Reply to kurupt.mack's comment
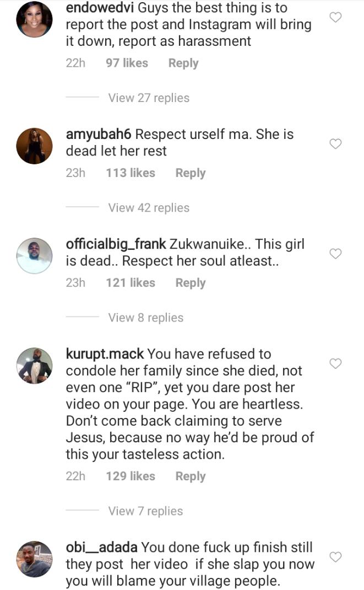 [x=191, y=476]
